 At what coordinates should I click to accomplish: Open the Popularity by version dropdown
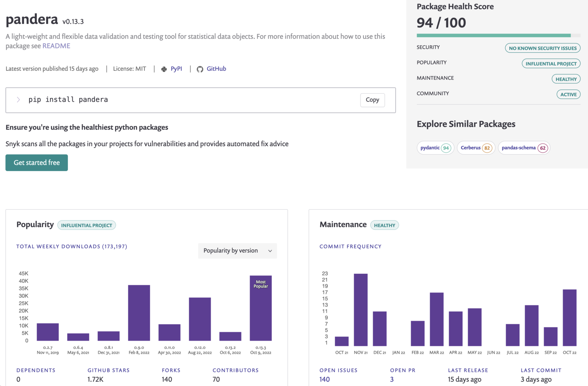click(x=237, y=251)
